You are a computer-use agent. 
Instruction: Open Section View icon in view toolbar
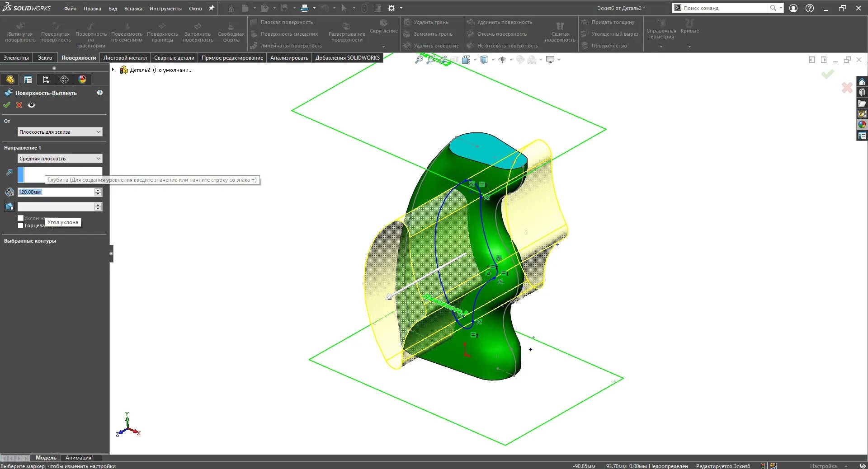coord(454,60)
